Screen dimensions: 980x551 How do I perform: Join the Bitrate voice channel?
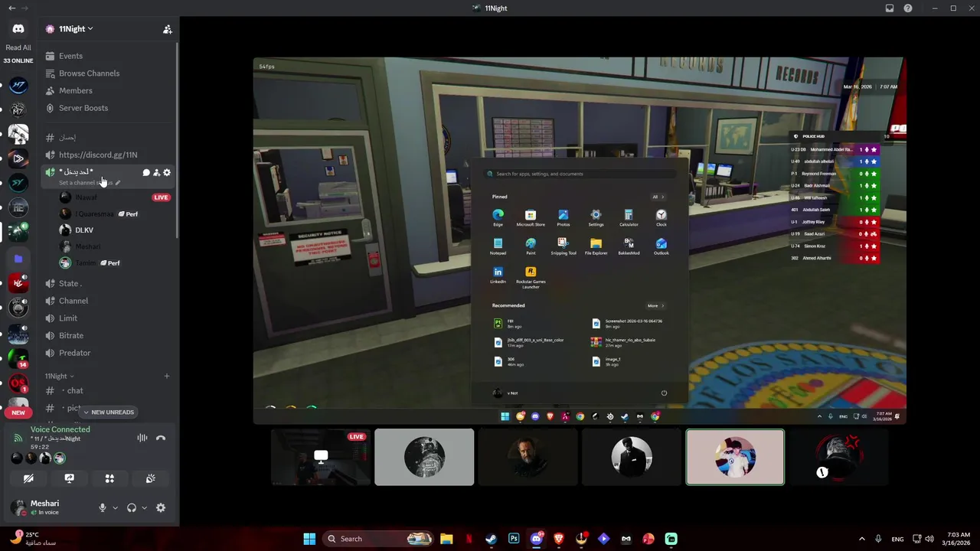tap(107, 335)
